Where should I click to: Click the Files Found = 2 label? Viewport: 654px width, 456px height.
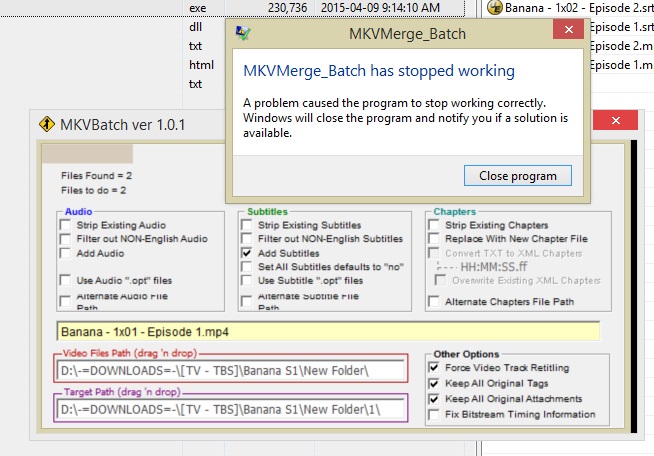pyautogui.click(x=96, y=176)
